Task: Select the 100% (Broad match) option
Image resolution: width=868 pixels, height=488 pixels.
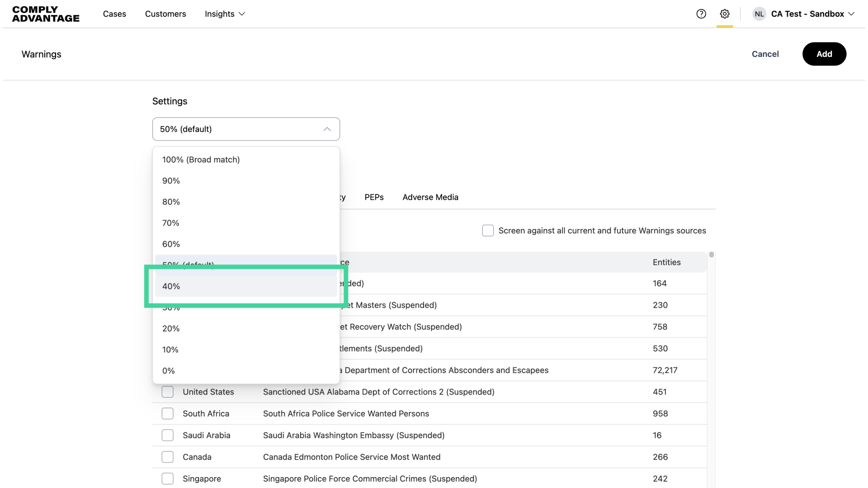Action: pyautogui.click(x=201, y=160)
